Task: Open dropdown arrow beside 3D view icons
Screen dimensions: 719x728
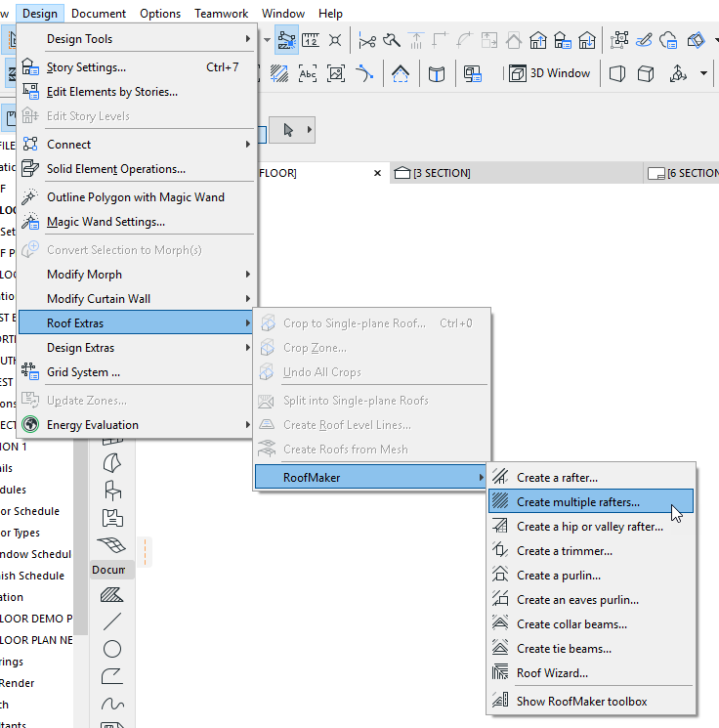Action: point(703,73)
